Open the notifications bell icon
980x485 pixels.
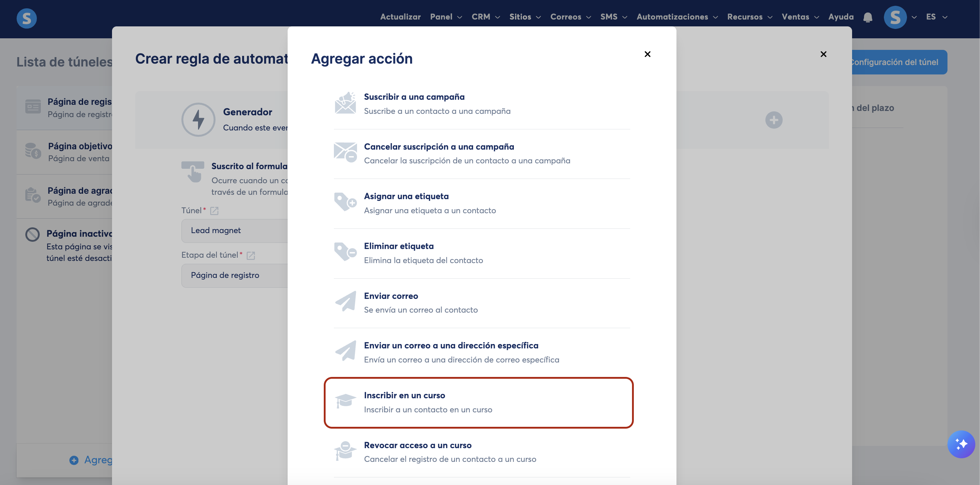pos(867,17)
